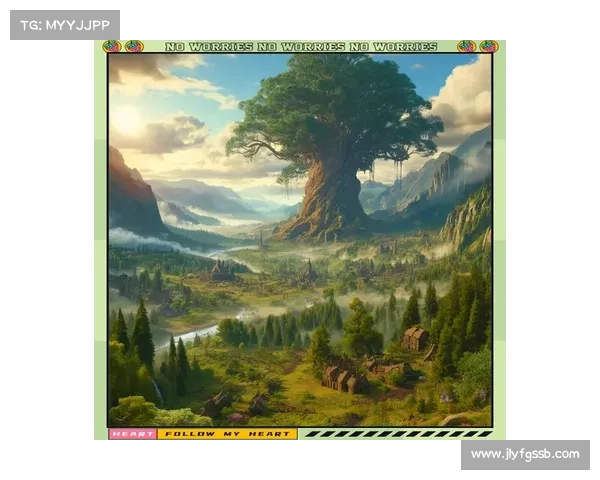
Task: Click the black diagonal striped bar
Action: point(396,434)
